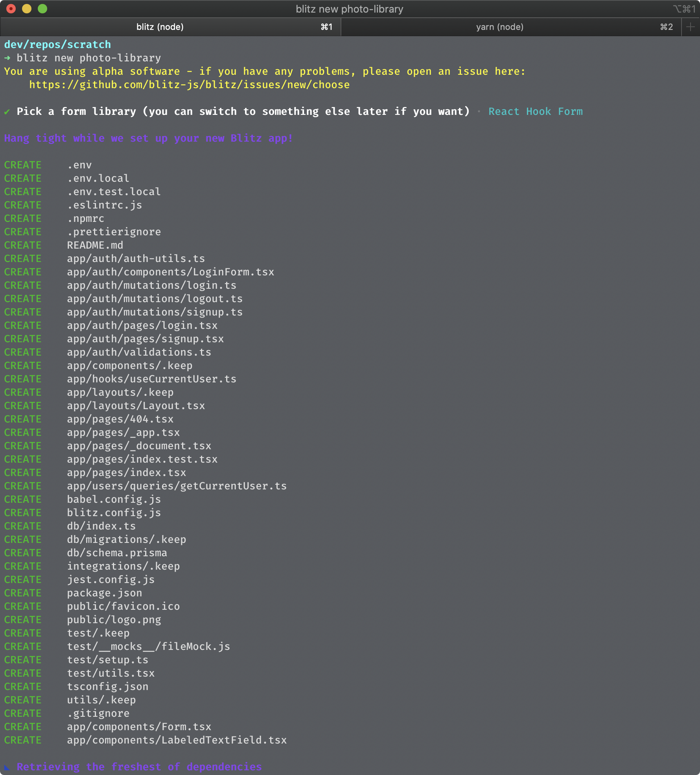Click the app/auth/mutations/login.ts path

pyautogui.click(x=152, y=285)
